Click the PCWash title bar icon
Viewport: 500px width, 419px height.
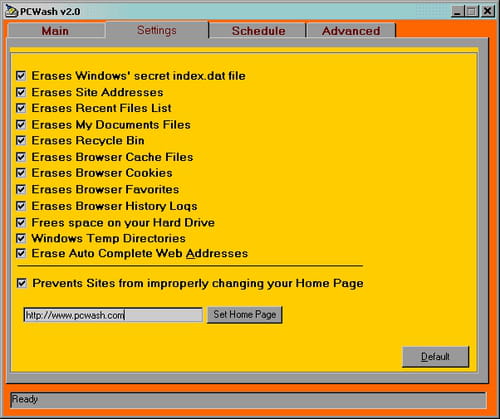pyautogui.click(x=12, y=11)
